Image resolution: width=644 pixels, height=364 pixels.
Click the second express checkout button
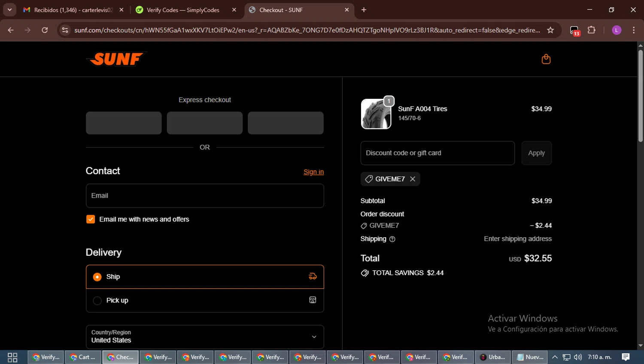click(204, 123)
